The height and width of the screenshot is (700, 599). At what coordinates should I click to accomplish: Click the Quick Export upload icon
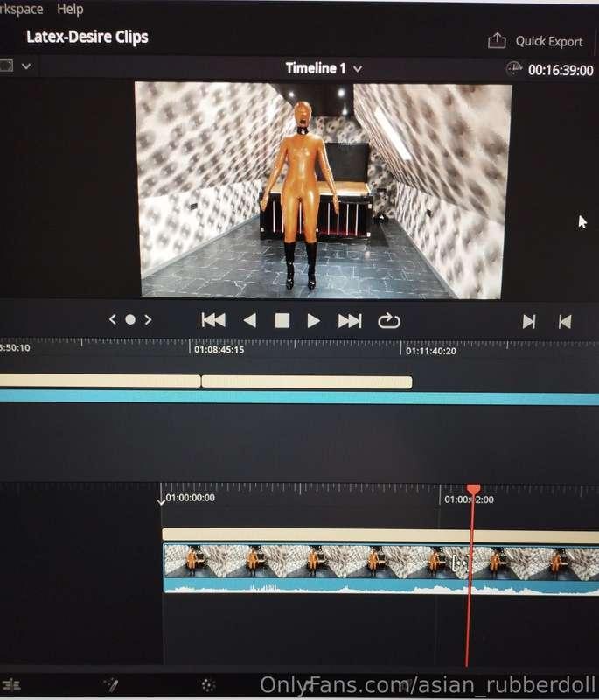497,40
